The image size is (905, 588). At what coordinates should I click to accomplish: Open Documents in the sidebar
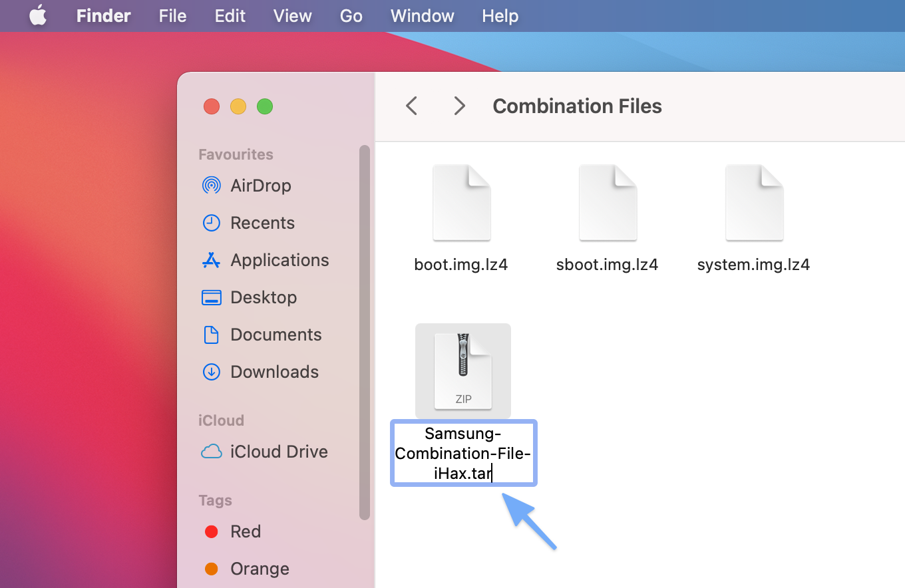pyautogui.click(x=275, y=335)
